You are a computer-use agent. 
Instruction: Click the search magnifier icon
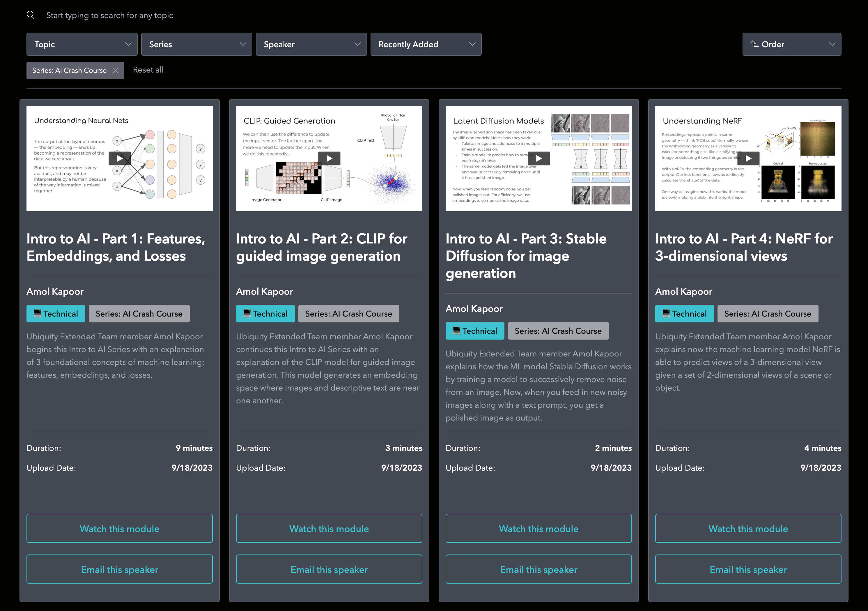(x=31, y=15)
